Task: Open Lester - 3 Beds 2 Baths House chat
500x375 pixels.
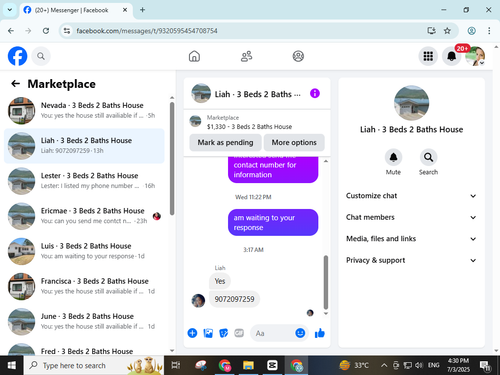Action: tap(84, 181)
